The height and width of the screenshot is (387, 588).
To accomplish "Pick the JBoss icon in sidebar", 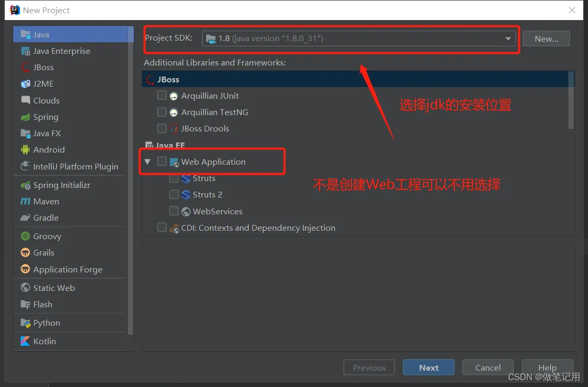I will 25,68.
